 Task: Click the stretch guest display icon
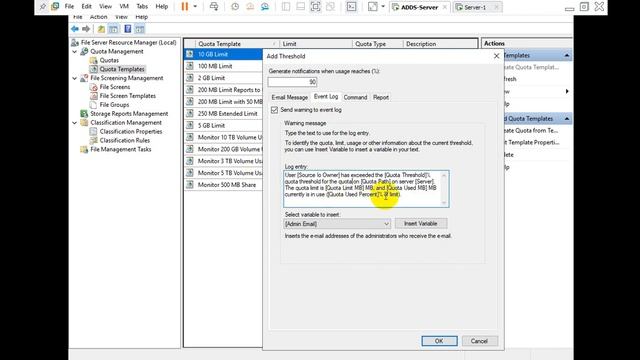(373, 7)
